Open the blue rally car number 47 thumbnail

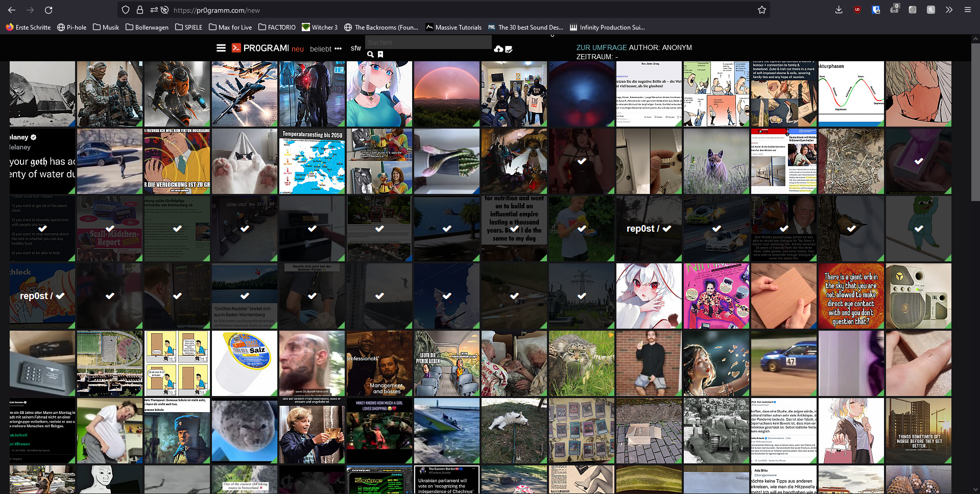click(784, 363)
